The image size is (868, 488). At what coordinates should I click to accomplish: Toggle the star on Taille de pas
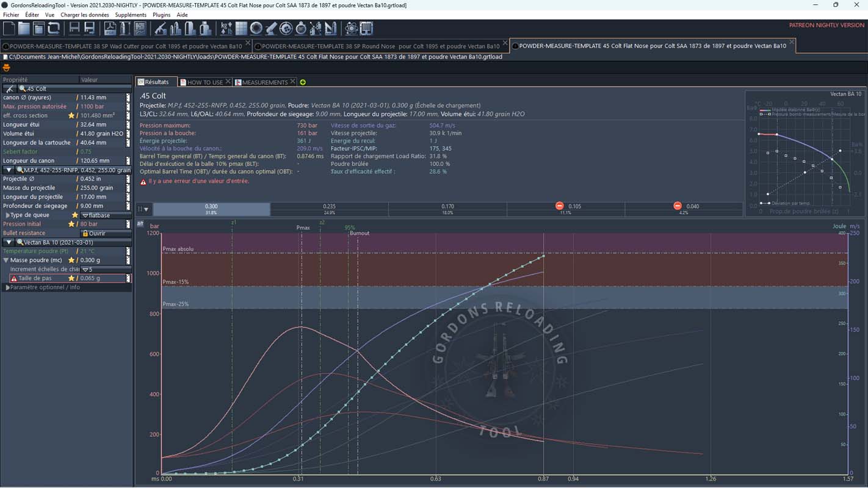pyautogui.click(x=71, y=278)
